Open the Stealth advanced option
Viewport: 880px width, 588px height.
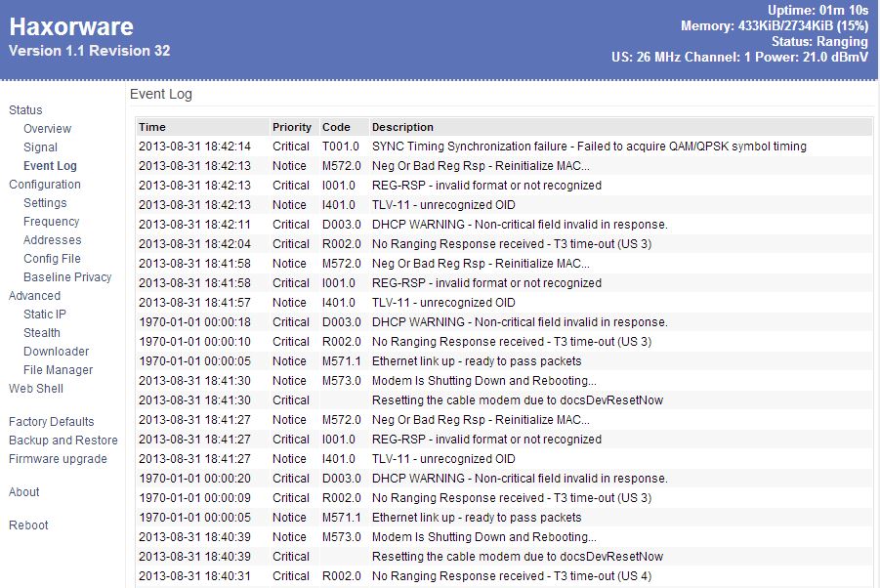(x=42, y=333)
